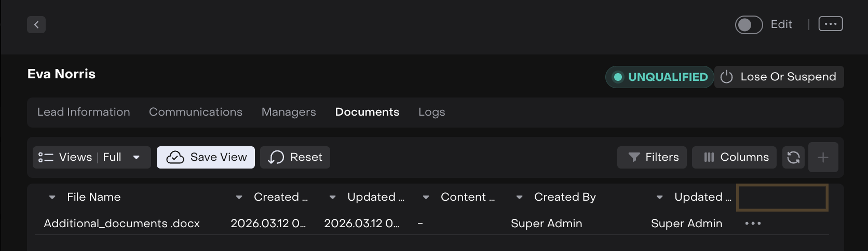Switch to the Communications tab
Viewport: 868px width, 251px height.
(195, 112)
